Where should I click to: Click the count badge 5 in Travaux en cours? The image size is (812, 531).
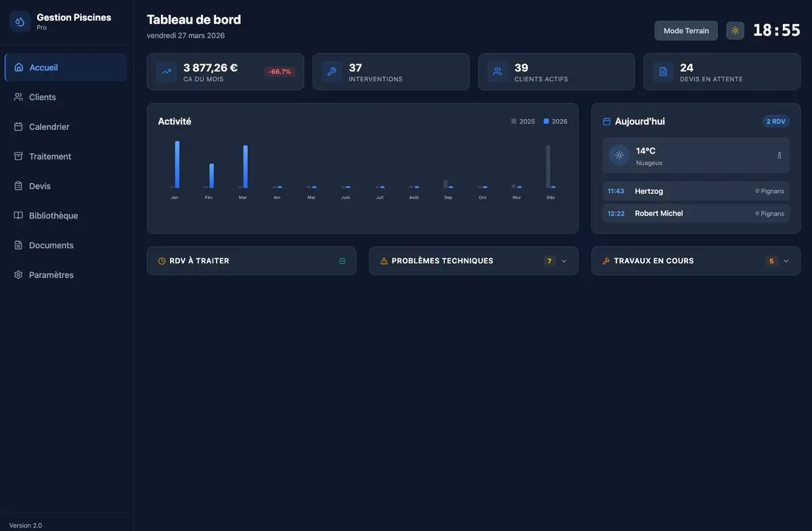coord(771,261)
